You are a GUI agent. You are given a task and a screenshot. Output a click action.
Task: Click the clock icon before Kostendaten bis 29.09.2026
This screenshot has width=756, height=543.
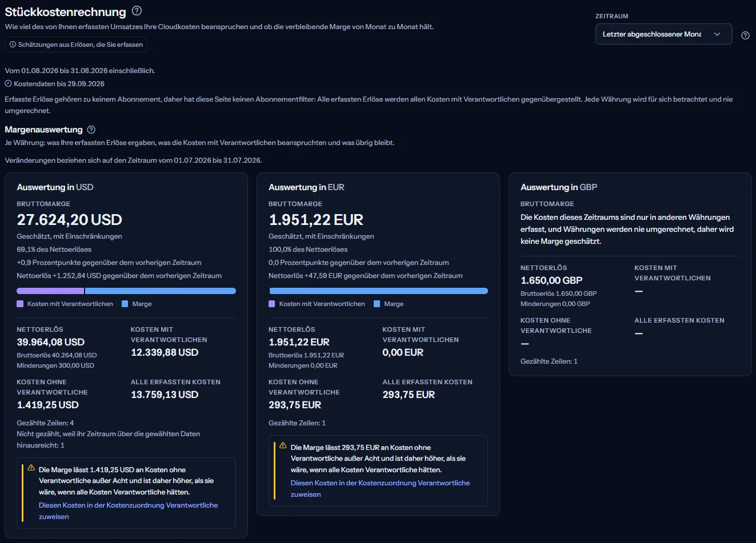tap(8, 83)
